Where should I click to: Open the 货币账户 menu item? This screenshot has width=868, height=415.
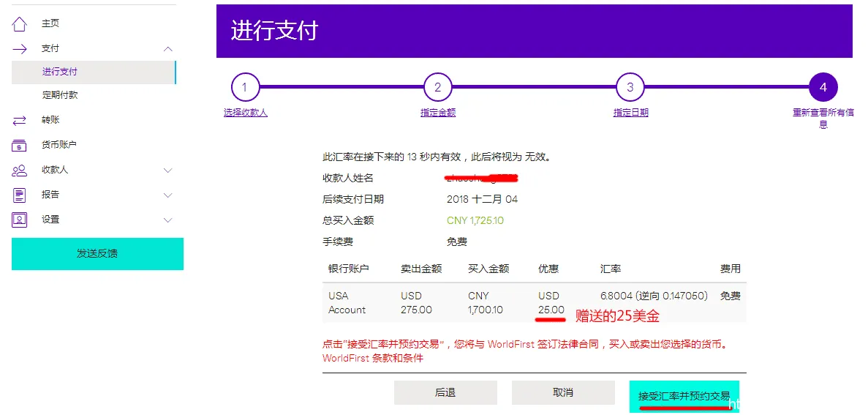click(59, 145)
